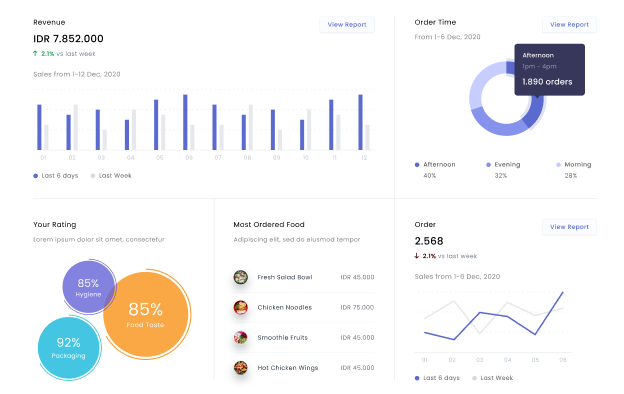The height and width of the screenshot is (394, 624).
Task: Click the Afternoon 40% value
Action: (x=429, y=176)
